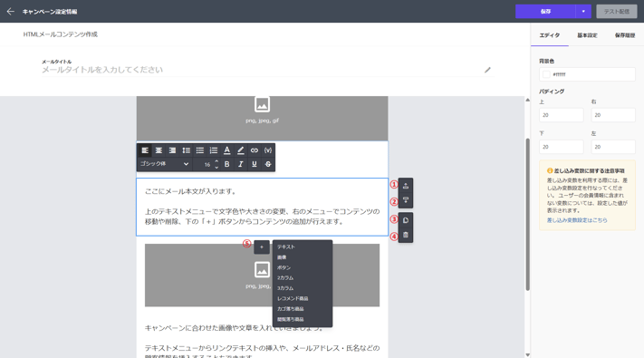This screenshot has width=644, height=358.
Task: Click the text 'ここにメール本文が入ります。'
Action: coord(191,191)
